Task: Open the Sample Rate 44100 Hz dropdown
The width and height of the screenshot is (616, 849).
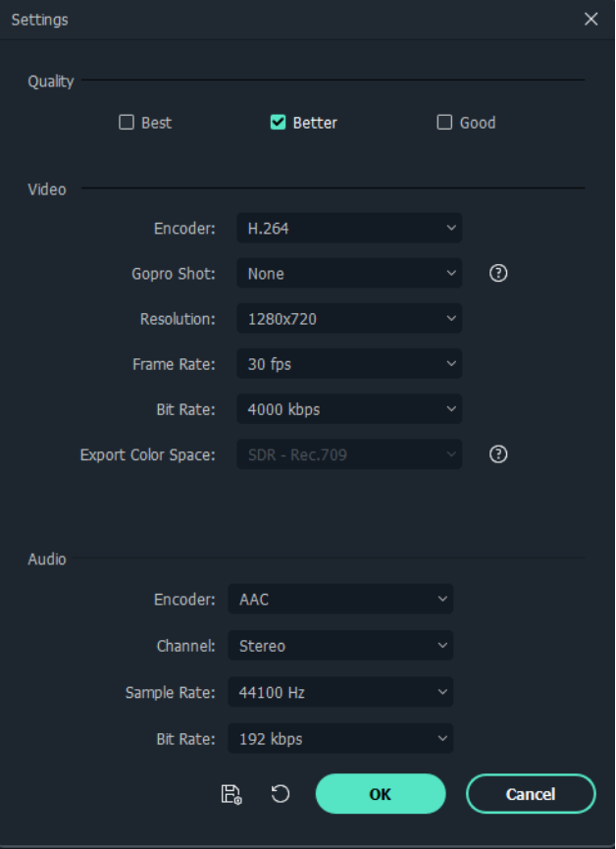Action: [340, 692]
